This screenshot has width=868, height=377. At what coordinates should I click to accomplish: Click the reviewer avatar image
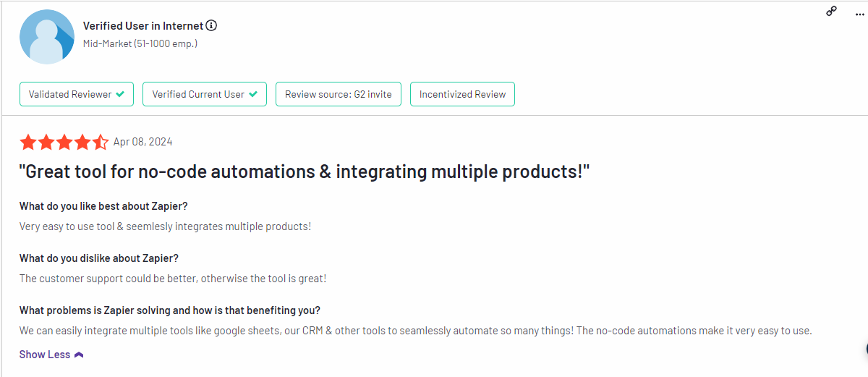click(47, 37)
